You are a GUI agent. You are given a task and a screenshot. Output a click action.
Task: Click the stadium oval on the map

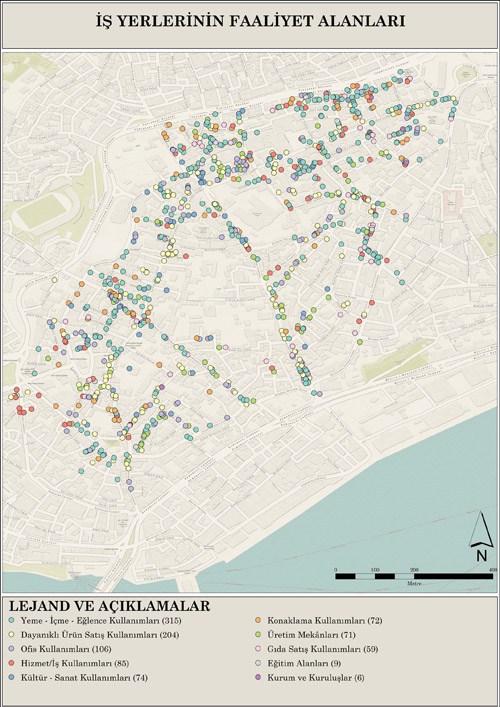pos(41,211)
